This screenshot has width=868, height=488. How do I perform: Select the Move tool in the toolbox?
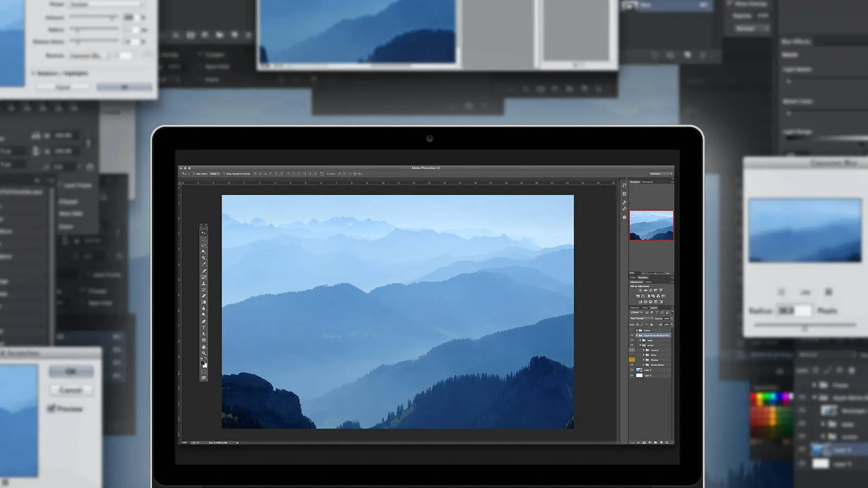[x=203, y=233]
